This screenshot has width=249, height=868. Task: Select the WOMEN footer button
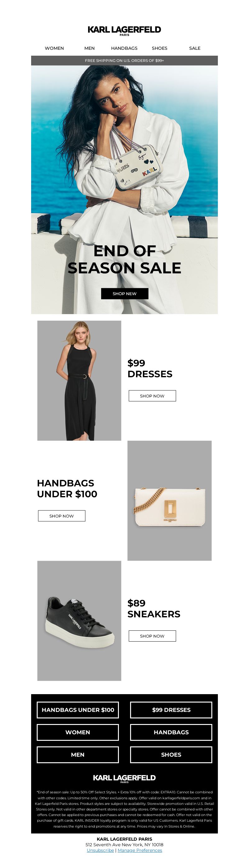click(78, 732)
